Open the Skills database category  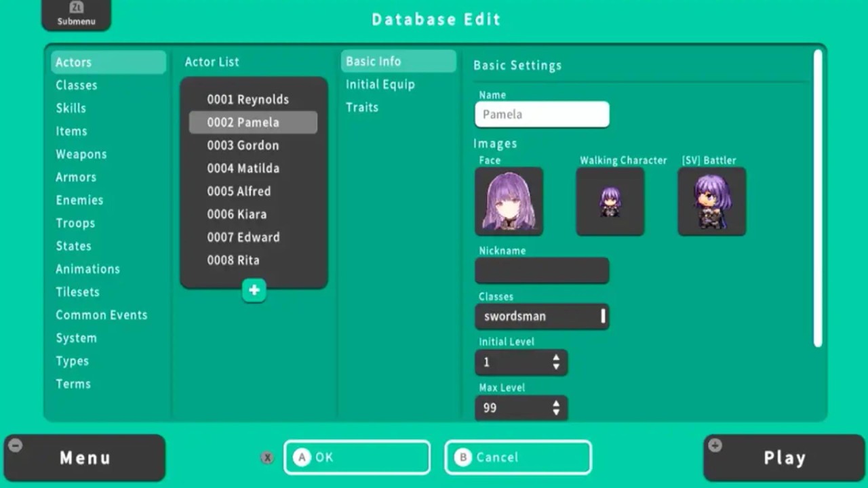(x=71, y=108)
